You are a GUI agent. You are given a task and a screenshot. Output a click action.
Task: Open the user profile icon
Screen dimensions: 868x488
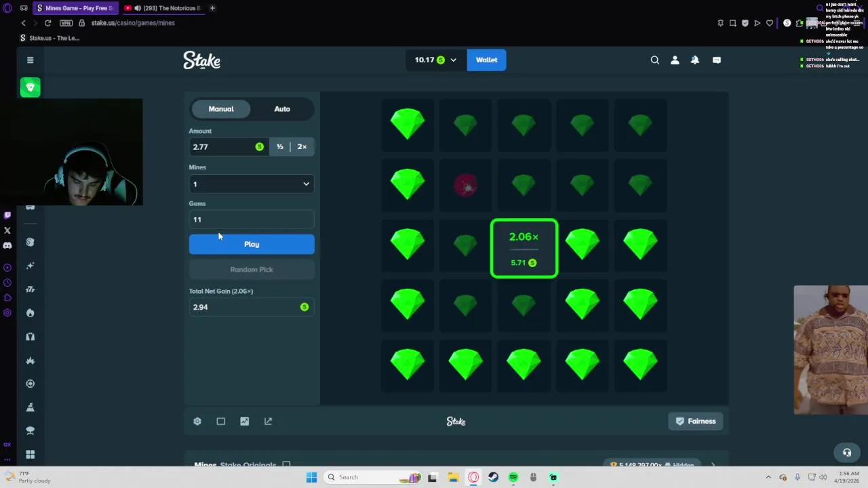(x=675, y=60)
